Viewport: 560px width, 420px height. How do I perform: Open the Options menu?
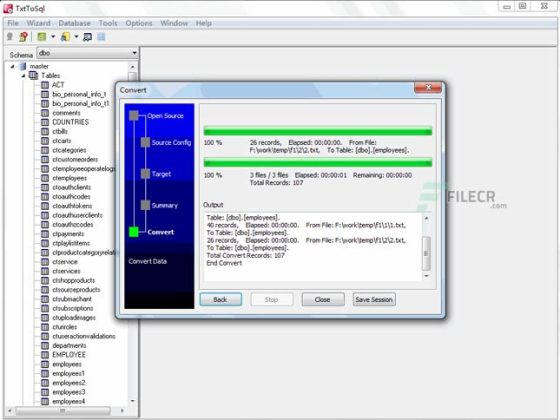click(x=139, y=23)
